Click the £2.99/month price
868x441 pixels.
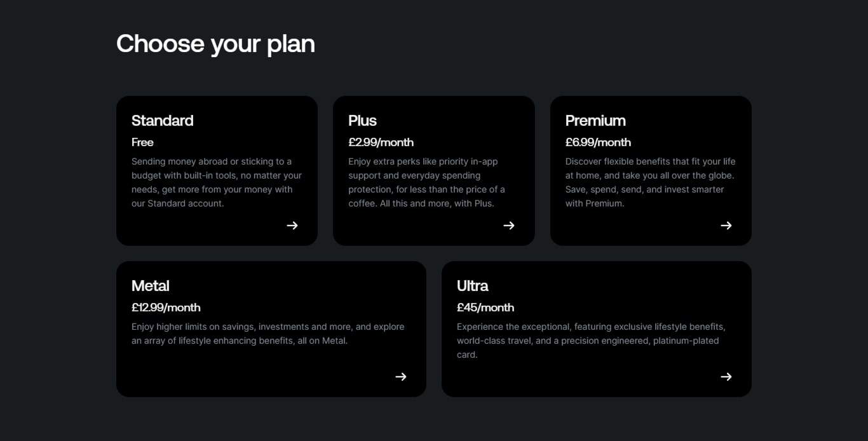tap(381, 142)
